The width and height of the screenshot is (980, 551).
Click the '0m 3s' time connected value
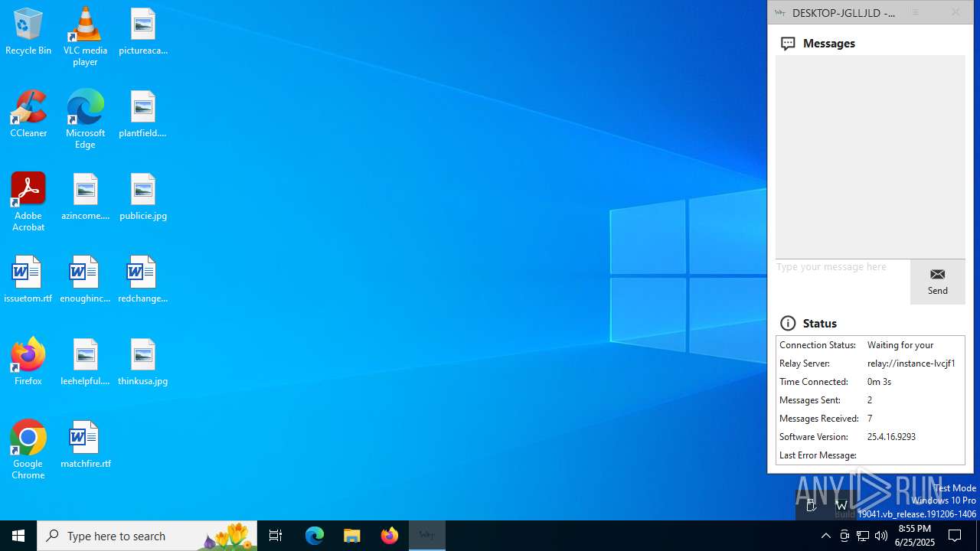click(880, 382)
